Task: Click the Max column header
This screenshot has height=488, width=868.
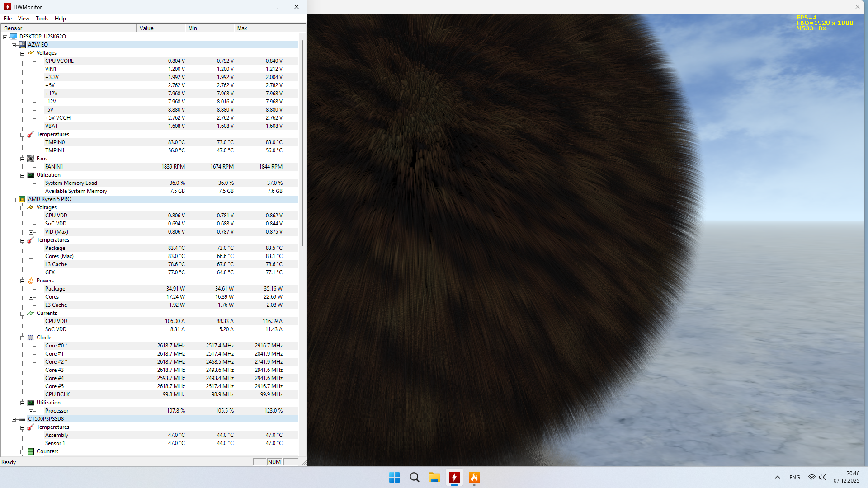Action: [x=258, y=28]
